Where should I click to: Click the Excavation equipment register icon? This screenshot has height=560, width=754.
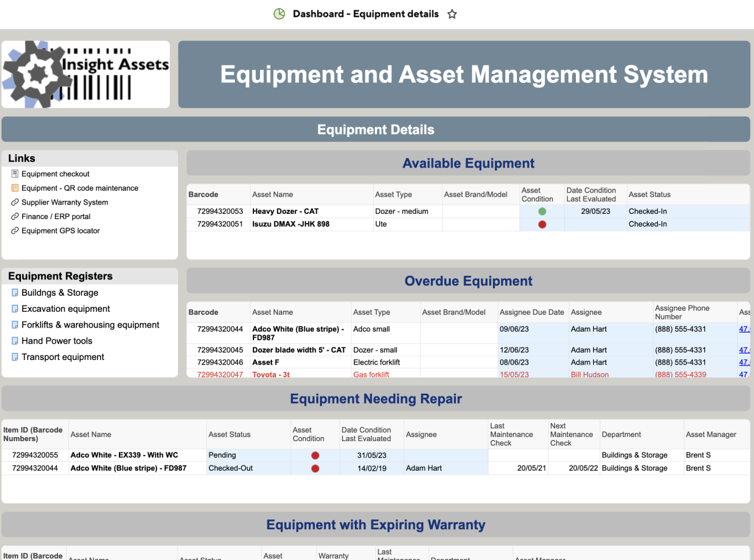coord(14,308)
